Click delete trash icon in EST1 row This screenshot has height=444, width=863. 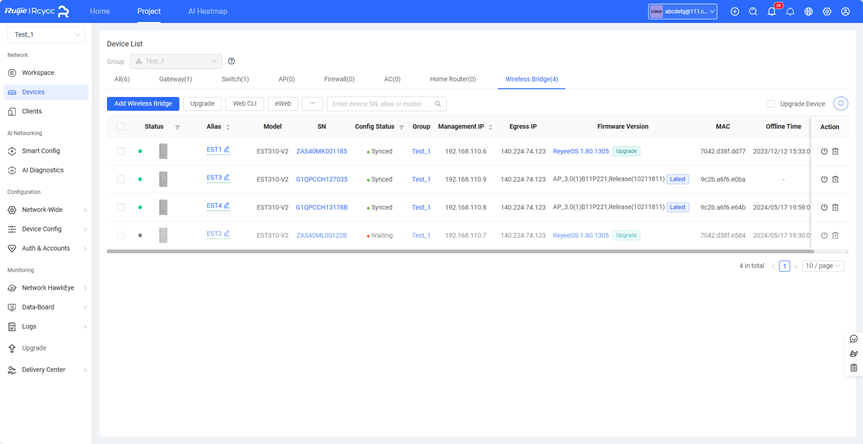point(835,151)
